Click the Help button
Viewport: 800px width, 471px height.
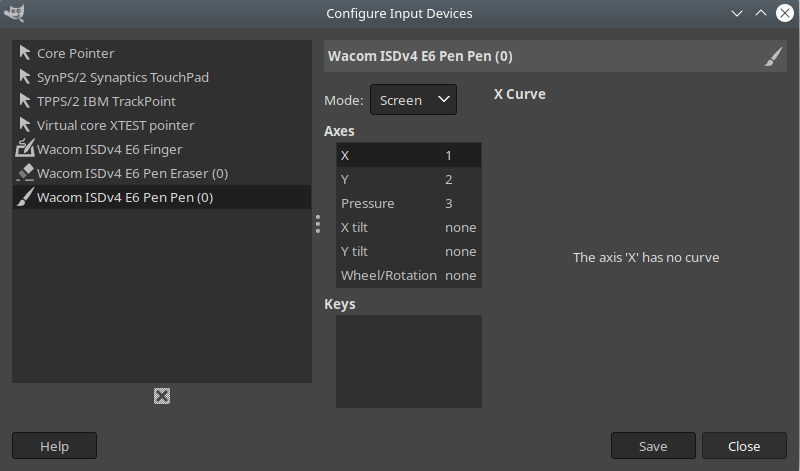(x=54, y=445)
